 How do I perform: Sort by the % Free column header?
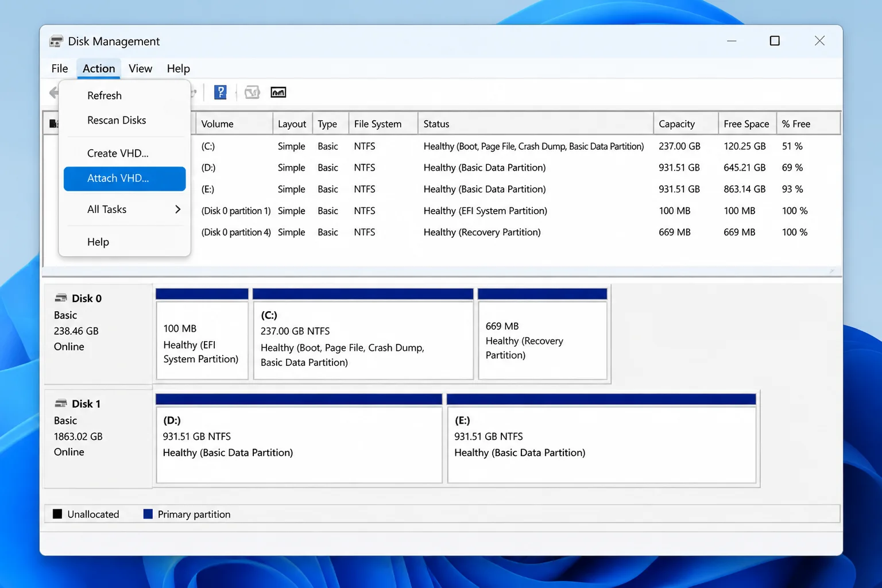coord(808,123)
